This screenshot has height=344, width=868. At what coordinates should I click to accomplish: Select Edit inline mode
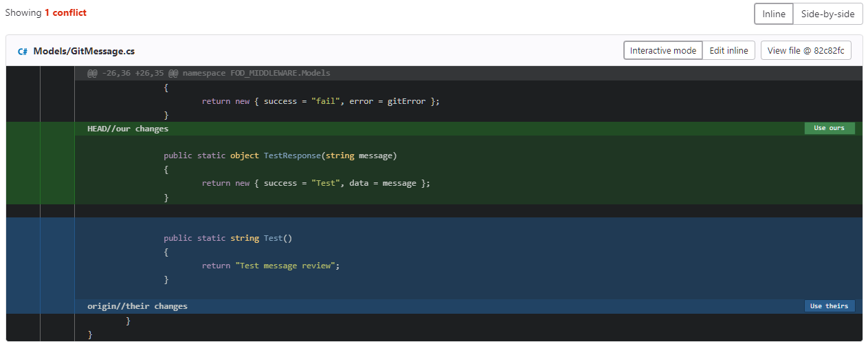tap(728, 50)
